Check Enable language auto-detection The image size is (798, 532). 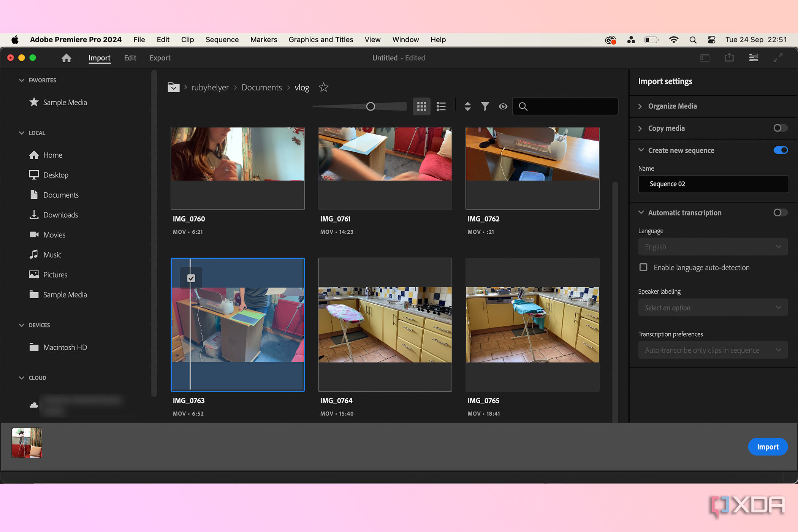pos(643,267)
